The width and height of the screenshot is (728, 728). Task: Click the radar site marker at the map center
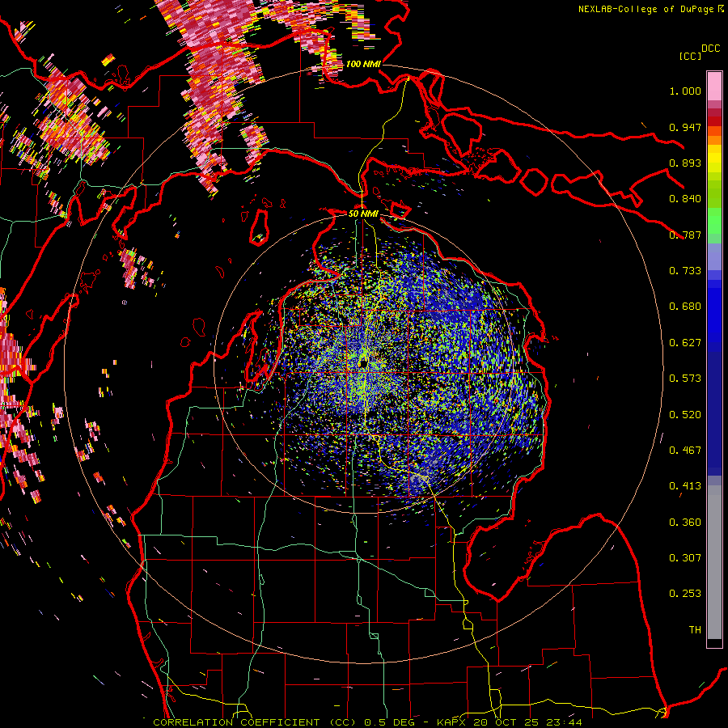363,363
